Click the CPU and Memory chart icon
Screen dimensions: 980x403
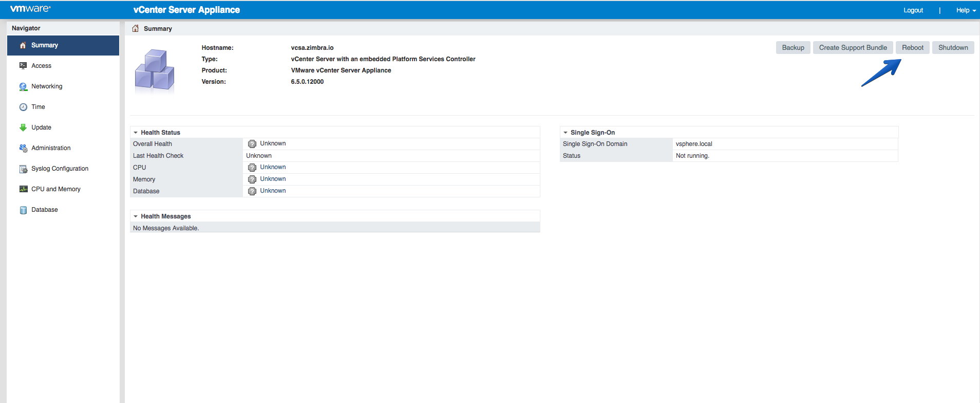[x=23, y=189]
